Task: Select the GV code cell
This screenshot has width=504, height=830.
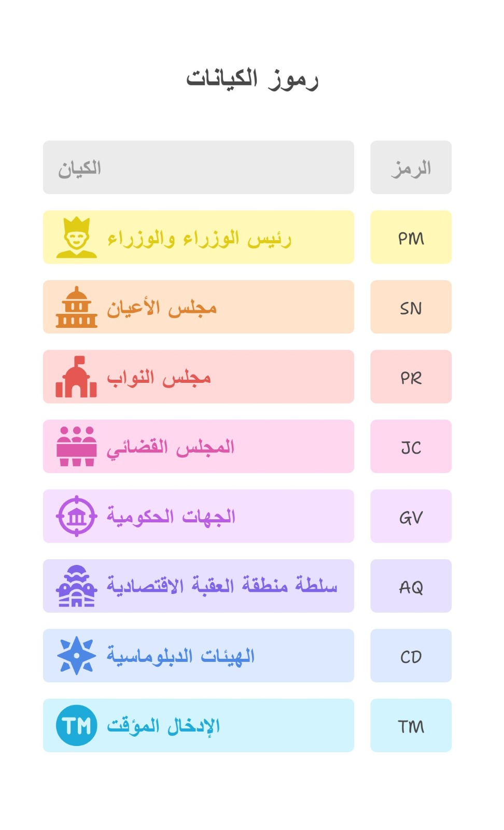Action: click(411, 516)
